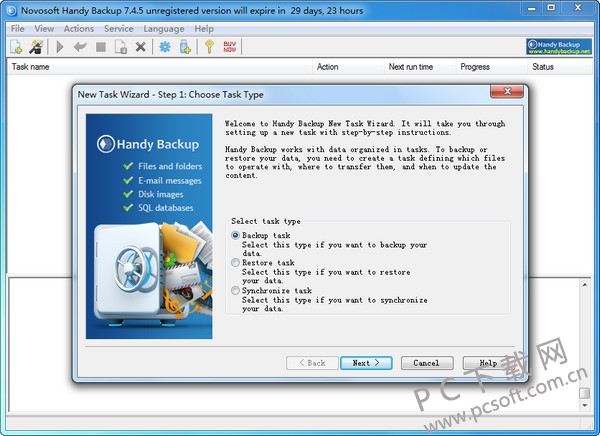Click the New Task toolbar icon
The height and width of the screenshot is (436, 600).
click(16, 47)
